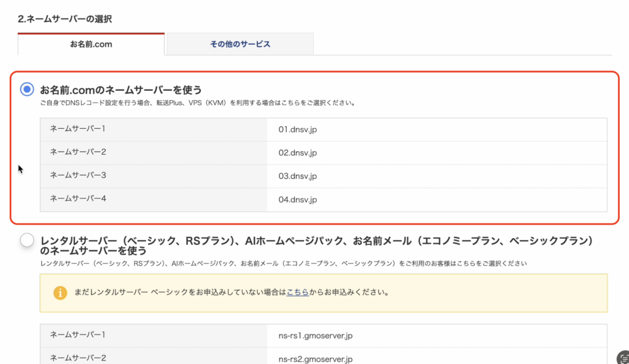Click the ネームサーバー1 label above 02.dnsv.jp row
Image resolution: width=629 pixels, height=364 pixels.
tap(78, 129)
